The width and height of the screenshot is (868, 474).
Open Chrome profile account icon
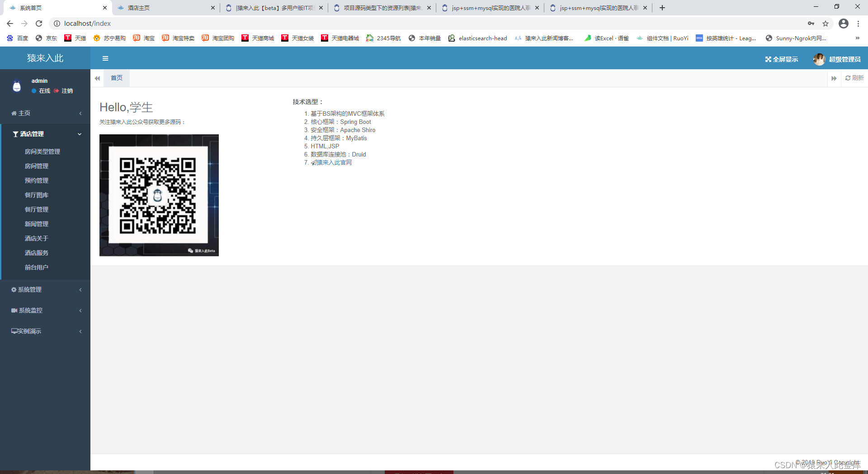pos(844,24)
